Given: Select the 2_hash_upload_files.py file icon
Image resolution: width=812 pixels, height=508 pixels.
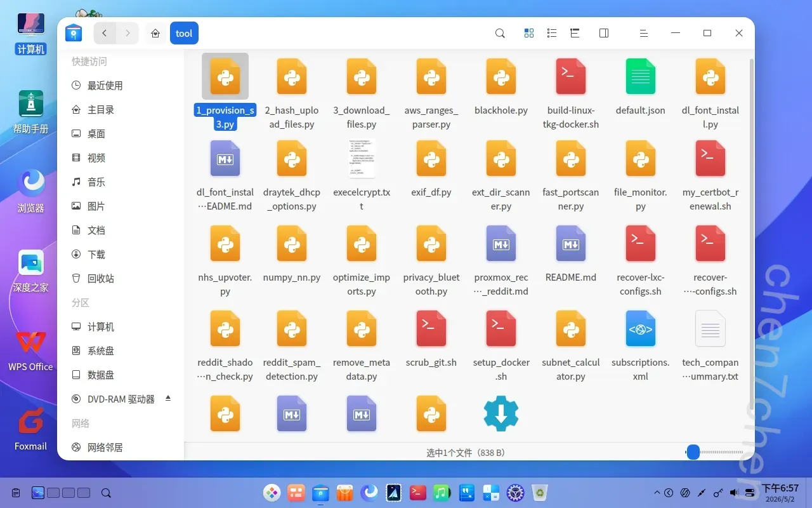Looking at the screenshot, I should 292,77.
